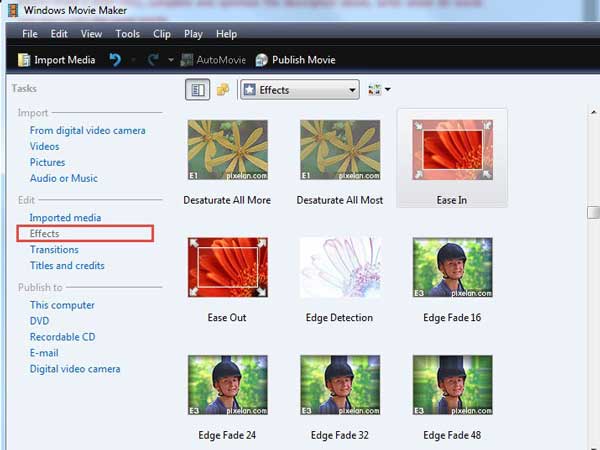
Task: Click the Import Media toolbar button
Action: click(56, 60)
